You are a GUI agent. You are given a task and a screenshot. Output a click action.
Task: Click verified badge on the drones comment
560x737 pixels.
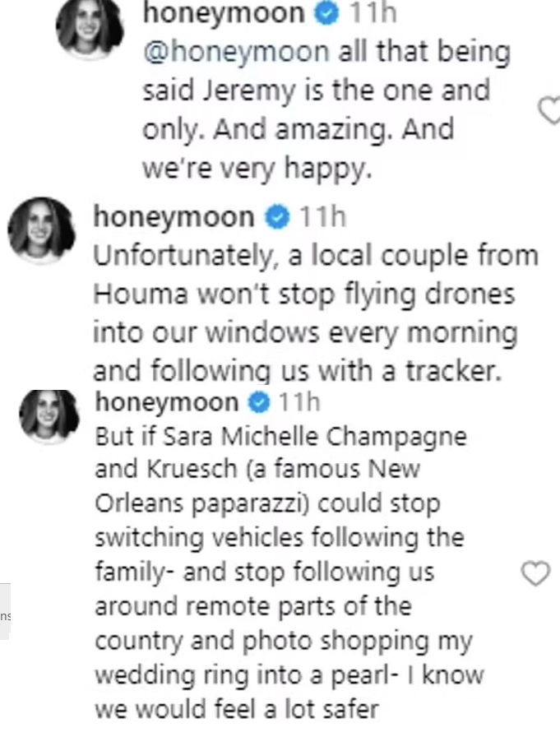click(280, 218)
